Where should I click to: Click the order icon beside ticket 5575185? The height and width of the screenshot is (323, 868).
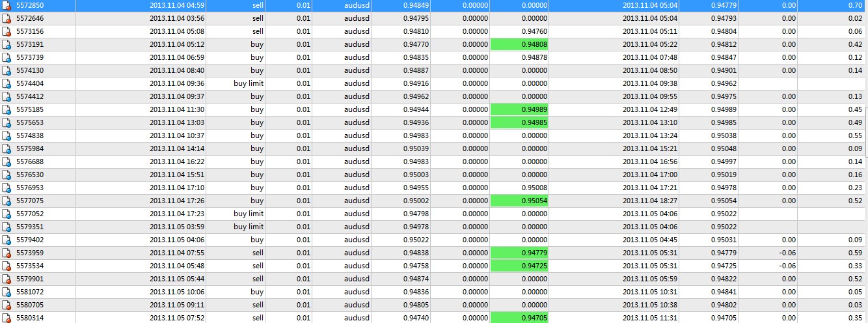click(7, 110)
